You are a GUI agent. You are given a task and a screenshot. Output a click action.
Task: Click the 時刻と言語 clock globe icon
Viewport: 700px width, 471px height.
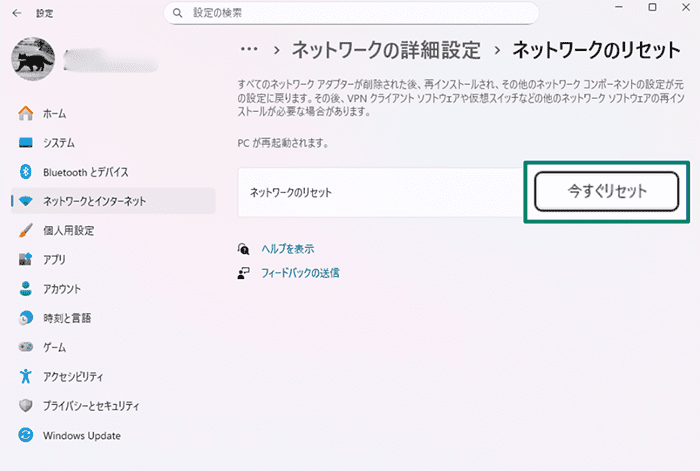pos(26,318)
